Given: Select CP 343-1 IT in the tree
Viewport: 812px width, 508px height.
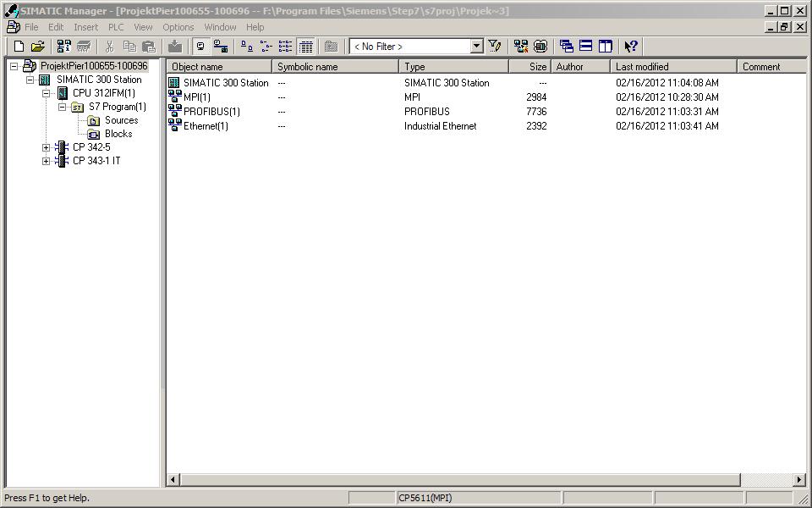Looking at the screenshot, I should tap(96, 161).
